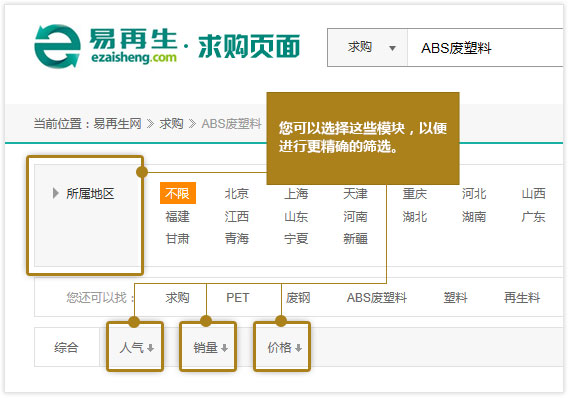The height and width of the screenshot is (398, 569).
Task: Click the 易再生 ezaisheng.com logo
Action: (106, 46)
